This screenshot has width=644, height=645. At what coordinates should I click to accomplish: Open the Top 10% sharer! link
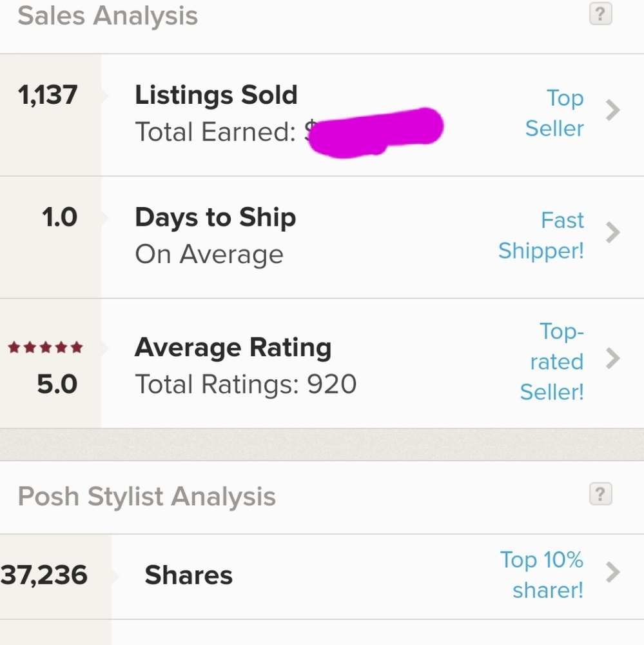[542, 574]
